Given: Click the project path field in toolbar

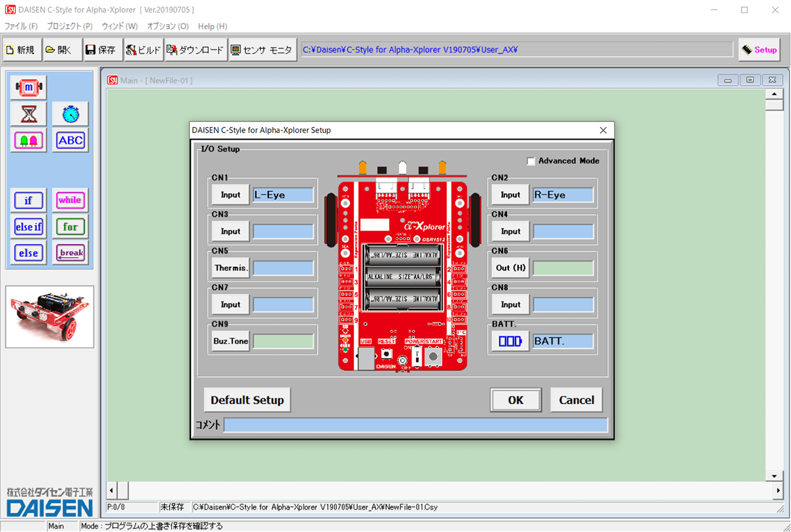Looking at the screenshot, I should tap(517, 49).
